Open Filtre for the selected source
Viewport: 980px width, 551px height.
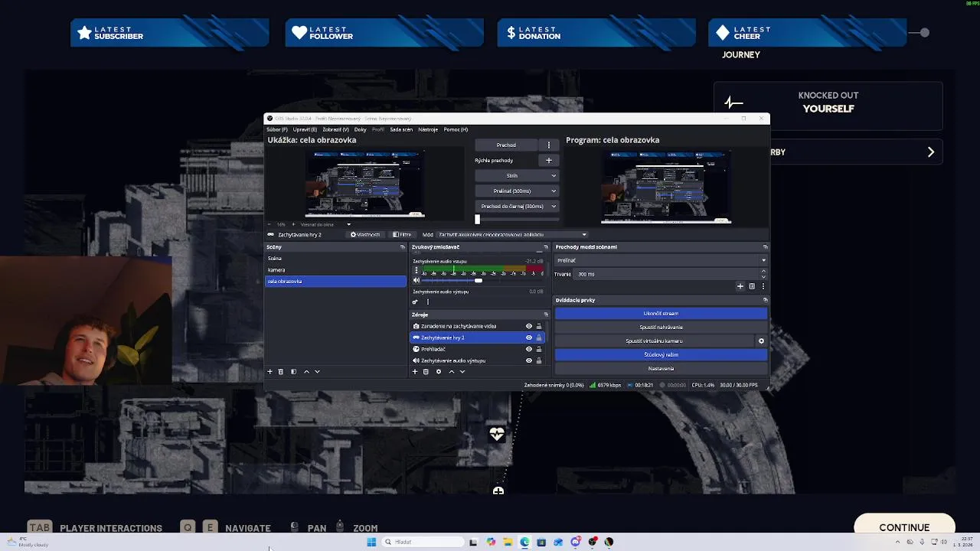402,235
